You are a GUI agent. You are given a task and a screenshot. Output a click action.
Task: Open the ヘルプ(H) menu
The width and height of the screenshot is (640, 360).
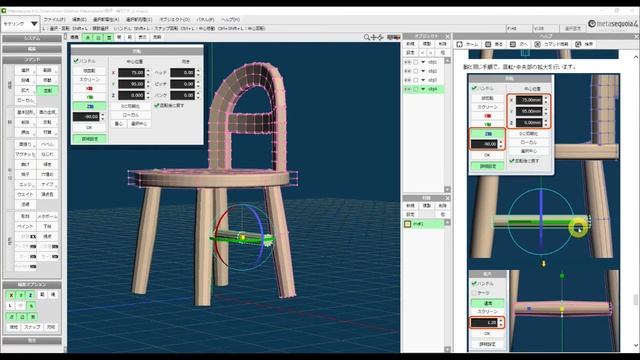pyautogui.click(x=230, y=19)
